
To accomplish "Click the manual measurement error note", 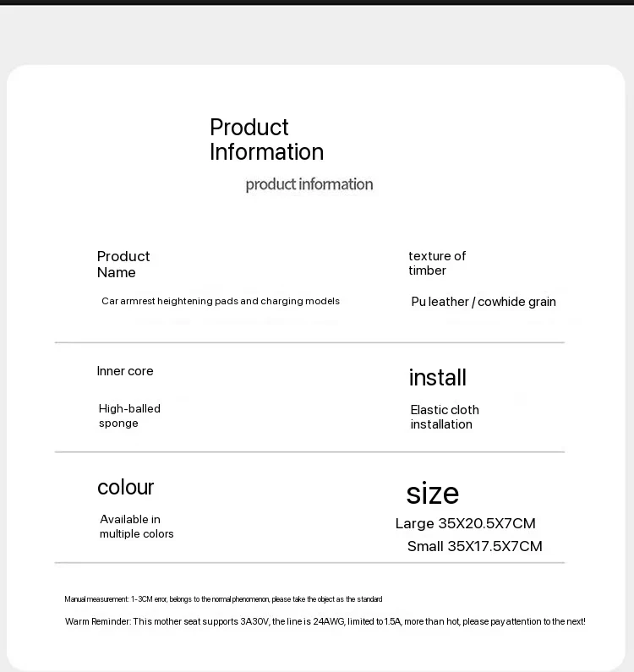I will pos(223,599).
